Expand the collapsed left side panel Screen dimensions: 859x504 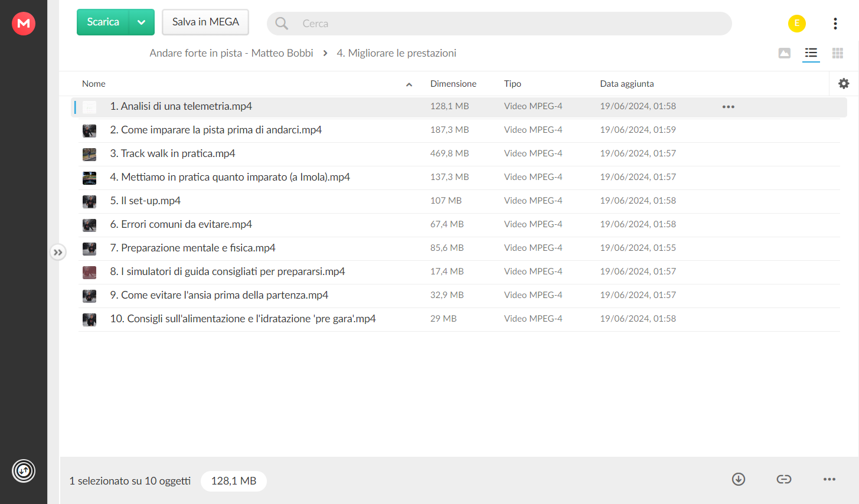pyautogui.click(x=58, y=253)
